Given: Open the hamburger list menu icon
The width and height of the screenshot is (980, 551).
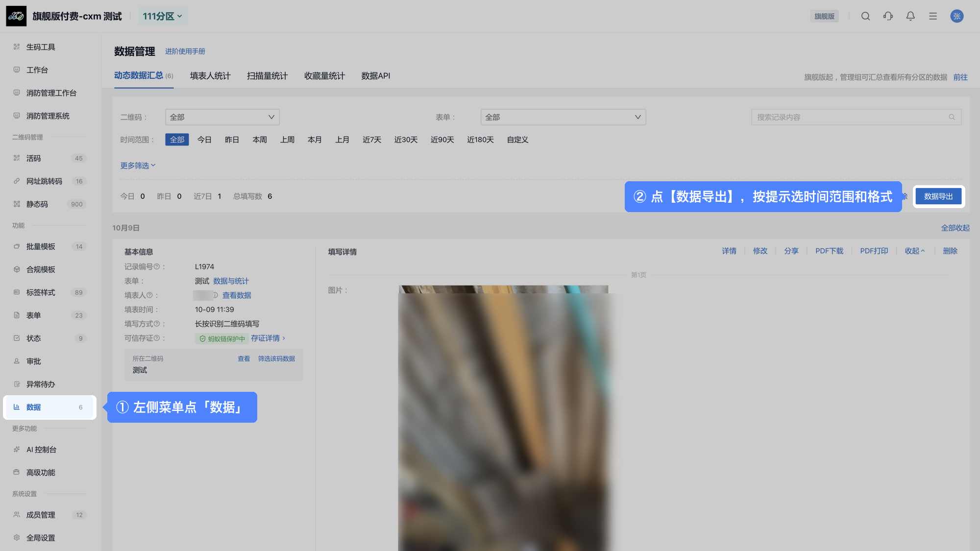Looking at the screenshot, I should point(933,16).
